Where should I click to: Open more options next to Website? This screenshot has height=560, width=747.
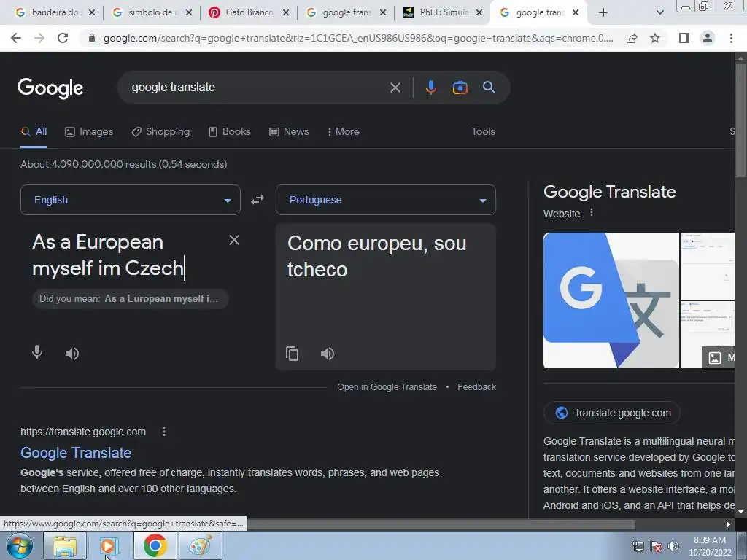tap(592, 212)
